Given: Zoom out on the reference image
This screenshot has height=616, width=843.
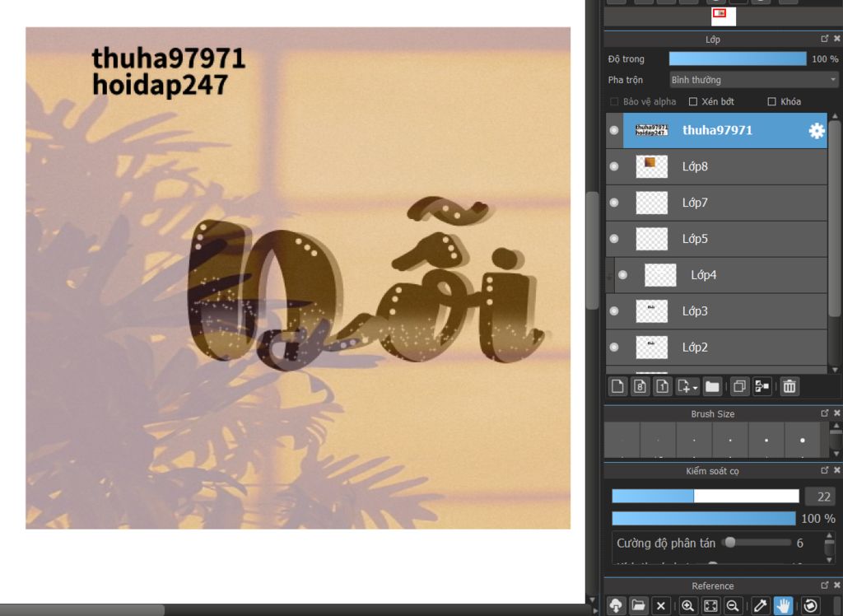Looking at the screenshot, I should pyautogui.click(x=732, y=606).
